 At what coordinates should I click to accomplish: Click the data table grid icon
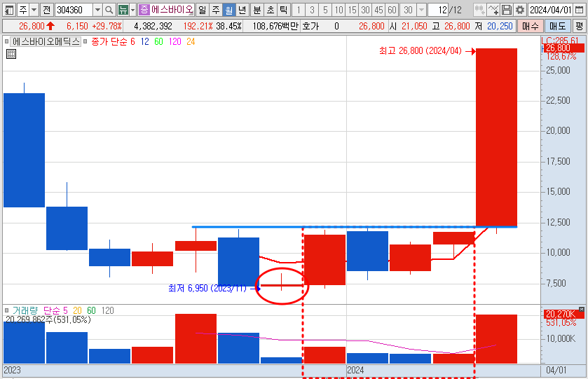[11, 54]
